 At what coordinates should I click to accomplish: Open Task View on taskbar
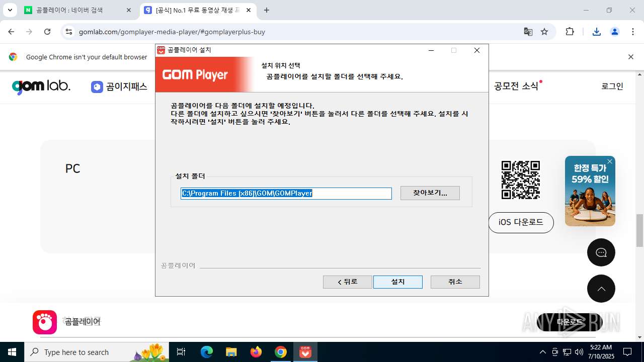181,352
